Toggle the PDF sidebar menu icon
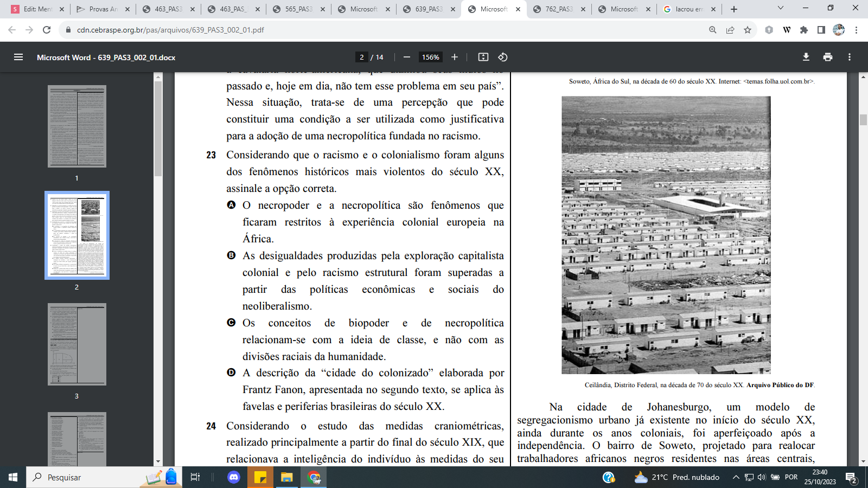 tap(18, 57)
